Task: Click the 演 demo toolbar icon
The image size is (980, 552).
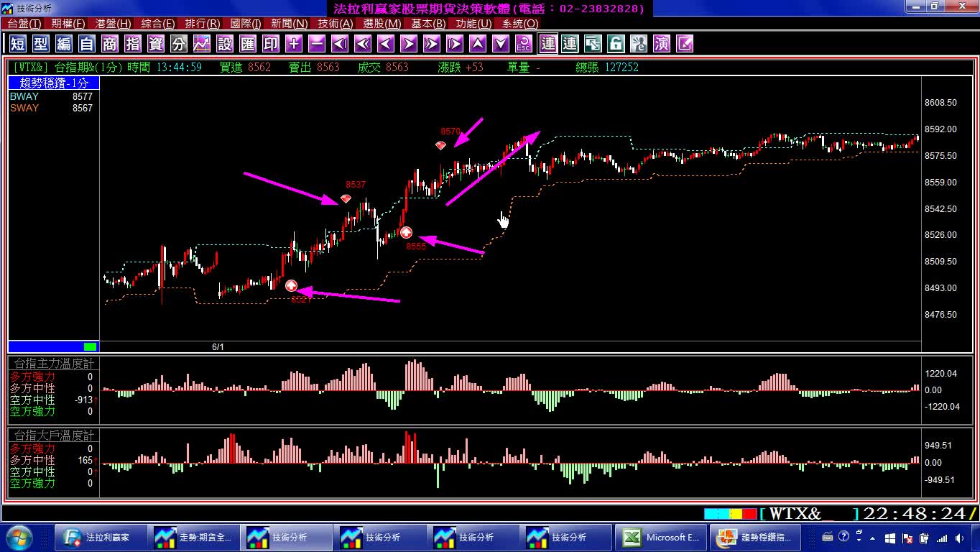Action: 662,44
